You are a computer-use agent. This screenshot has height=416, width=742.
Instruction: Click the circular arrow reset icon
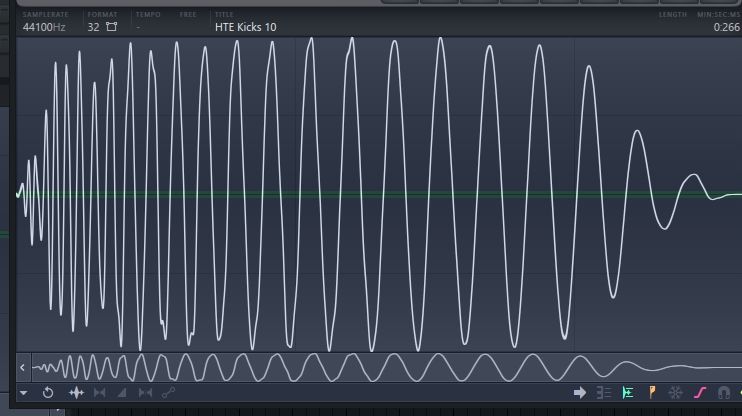click(x=48, y=393)
